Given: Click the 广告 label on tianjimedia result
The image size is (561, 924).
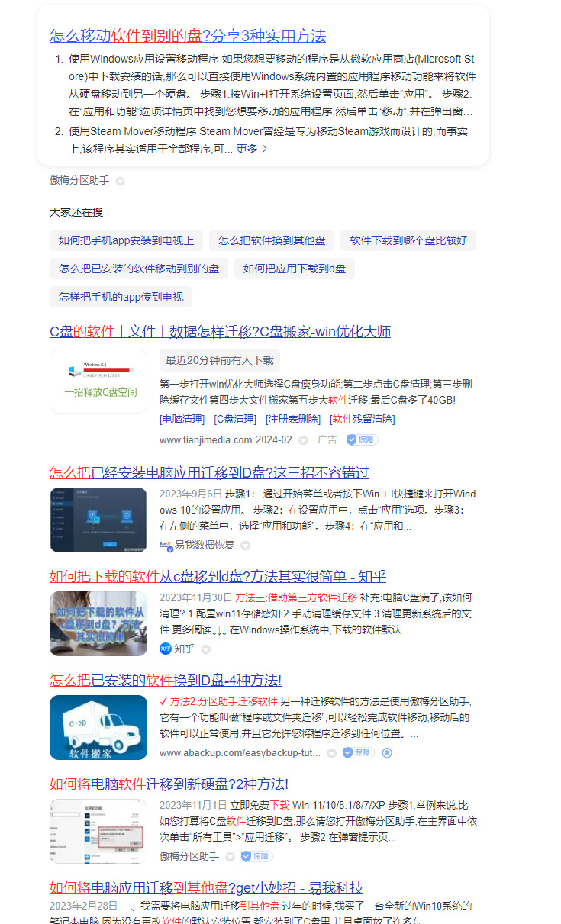Looking at the screenshot, I should (x=327, y=440).
